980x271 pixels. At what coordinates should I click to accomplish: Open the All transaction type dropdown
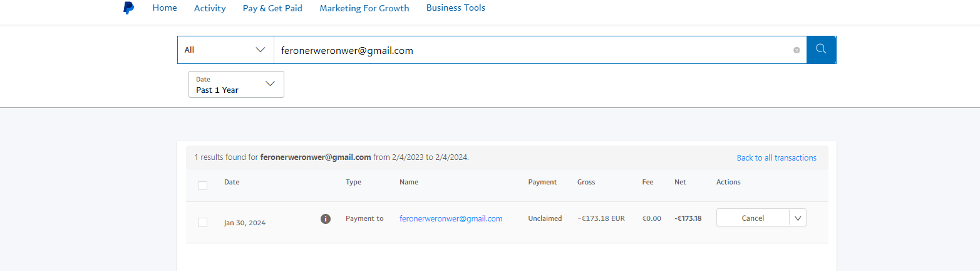225,50
